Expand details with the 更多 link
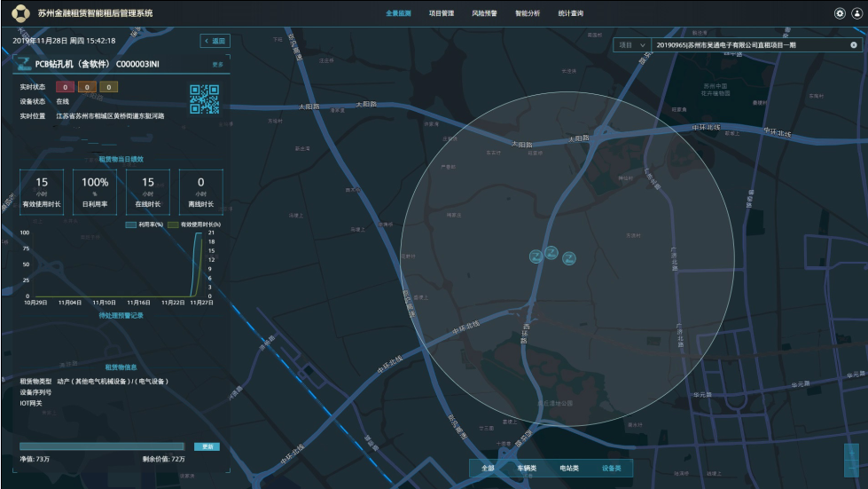Screen dimensions: 868x489 (x=218, y=65)
